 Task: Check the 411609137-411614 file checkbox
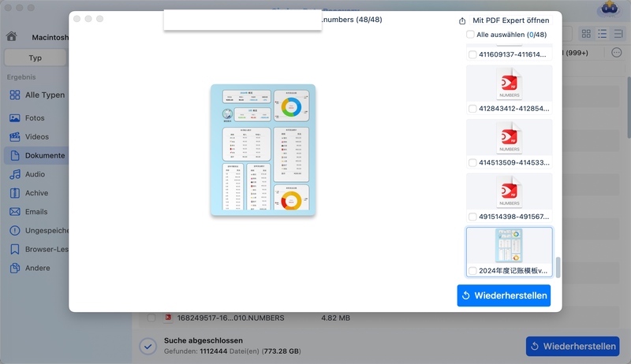[472, 54]
